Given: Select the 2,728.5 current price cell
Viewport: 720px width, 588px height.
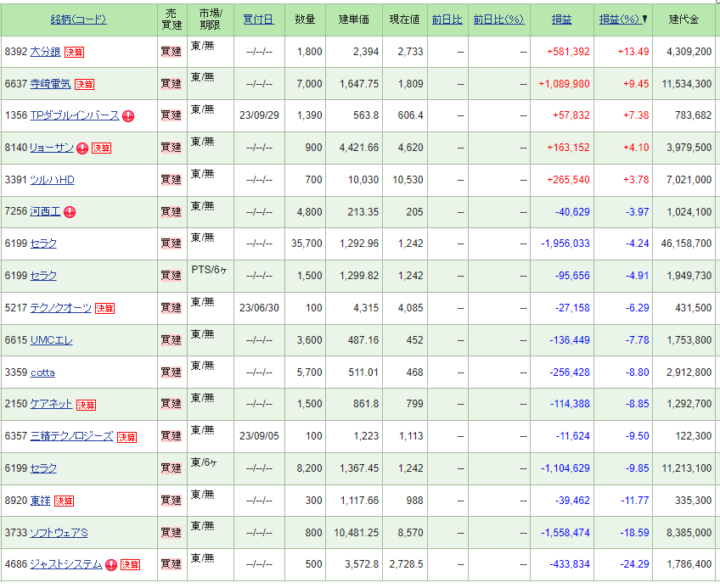Looking at the screenshot, I should [x=407, y=564].
